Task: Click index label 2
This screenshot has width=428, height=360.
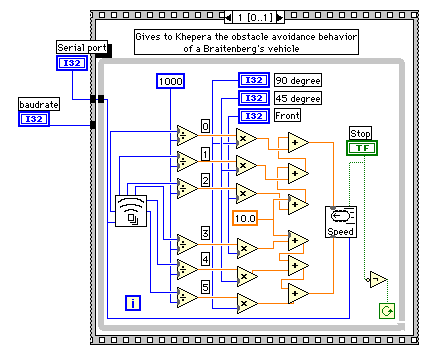Action: [x=205, y=180]
